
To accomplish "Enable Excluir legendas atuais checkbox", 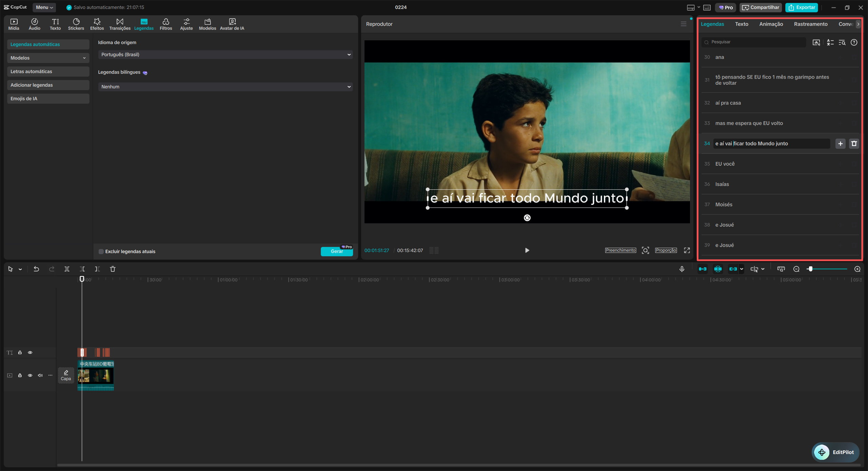I will (x=101, y=251).
